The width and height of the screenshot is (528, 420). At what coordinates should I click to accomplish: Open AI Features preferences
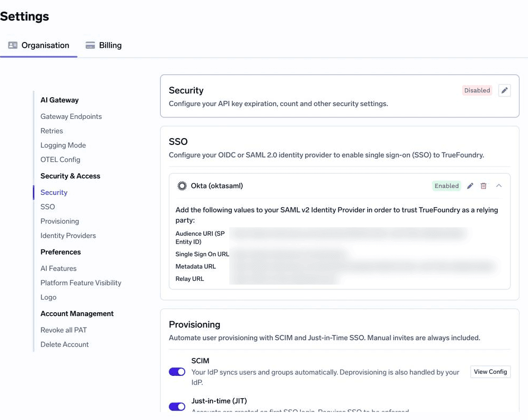point(58,269)
